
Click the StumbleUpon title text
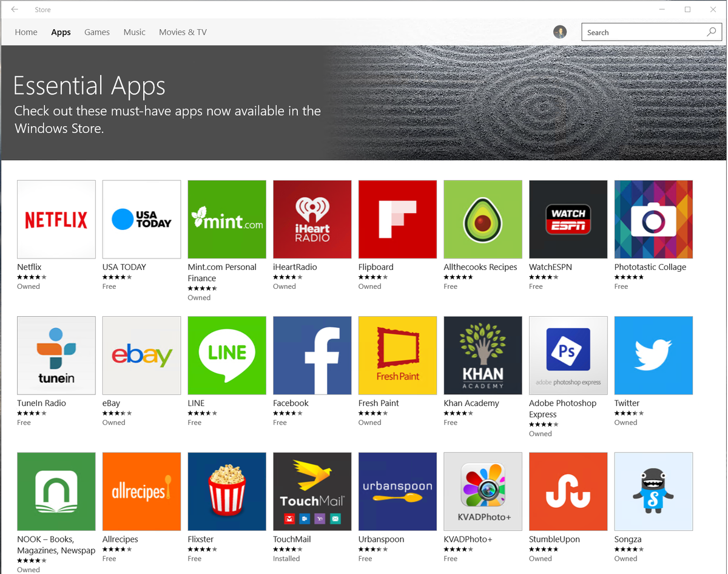[x=554, y=539]
